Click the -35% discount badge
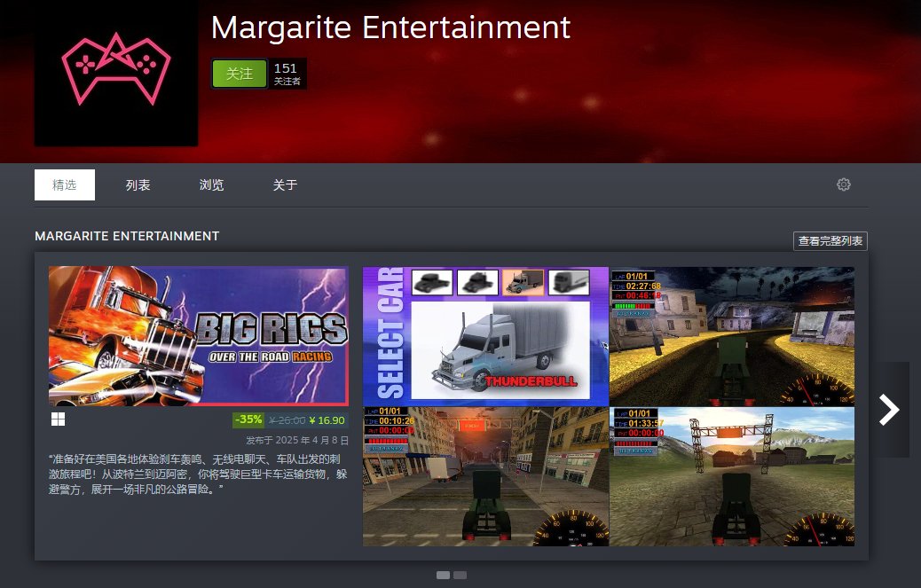The width and height of the screenshot is (921, 588). 248,420
